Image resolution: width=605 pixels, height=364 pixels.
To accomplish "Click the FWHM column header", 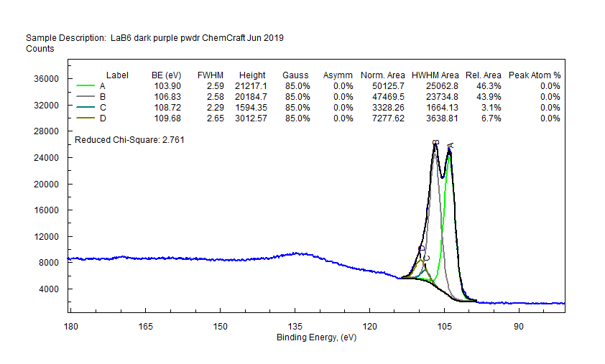I will pyautogui.click(x=211, y=75).
